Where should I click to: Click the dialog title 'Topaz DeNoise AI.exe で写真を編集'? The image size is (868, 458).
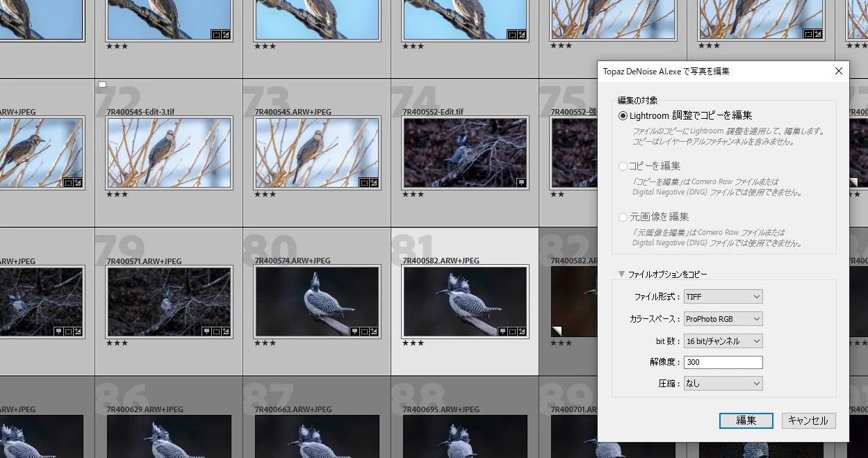point(666,71)
